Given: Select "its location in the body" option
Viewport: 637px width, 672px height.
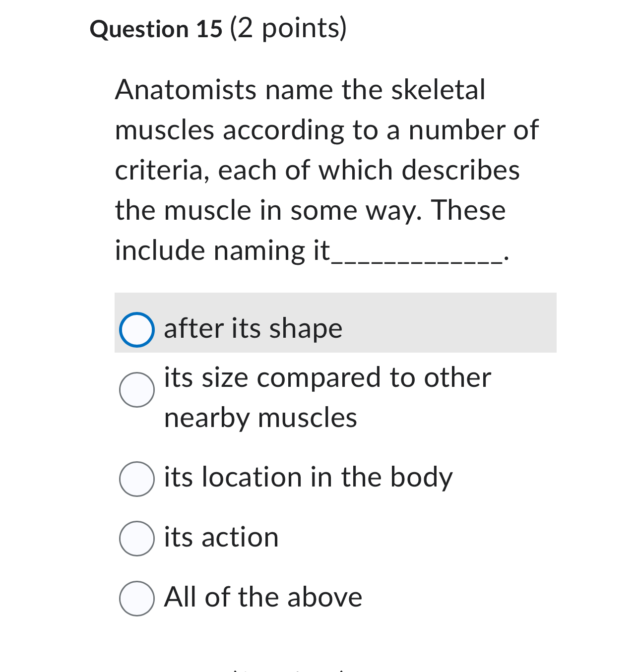Looking at the screenshot, I should pos(136,478).
